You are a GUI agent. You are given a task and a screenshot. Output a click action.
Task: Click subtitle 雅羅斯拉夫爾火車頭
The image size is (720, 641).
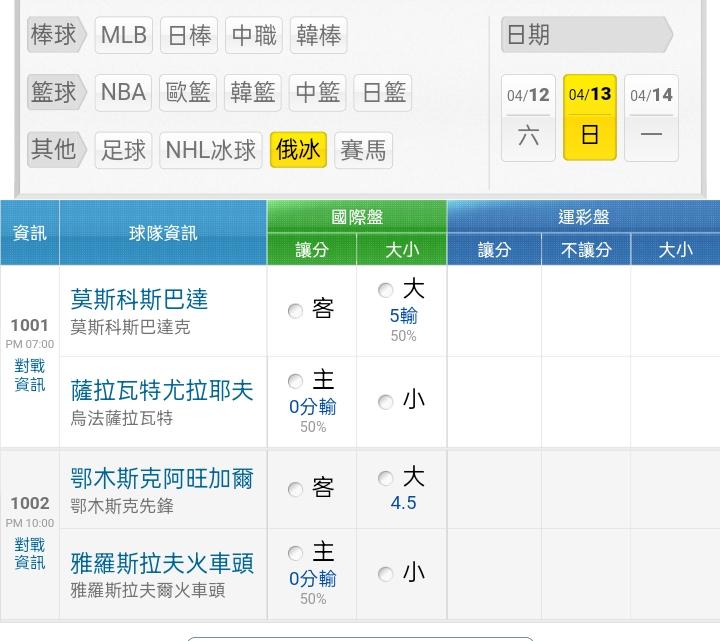[147, 590]
